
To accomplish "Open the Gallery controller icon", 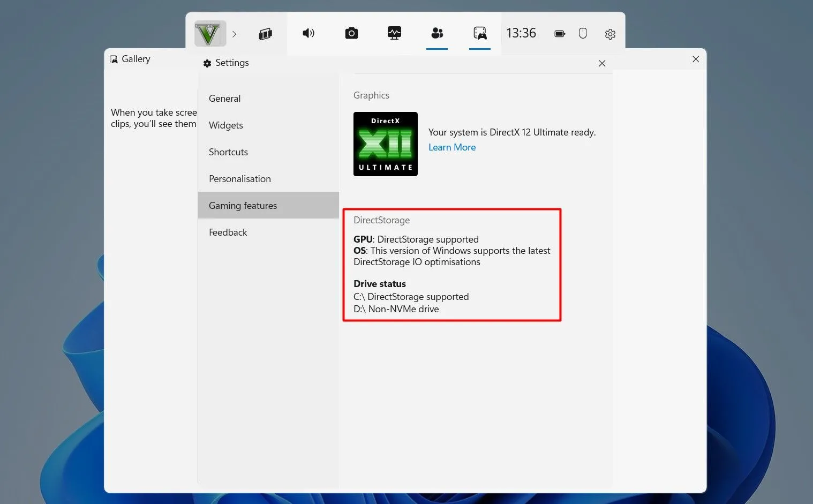I will point(480,33).
